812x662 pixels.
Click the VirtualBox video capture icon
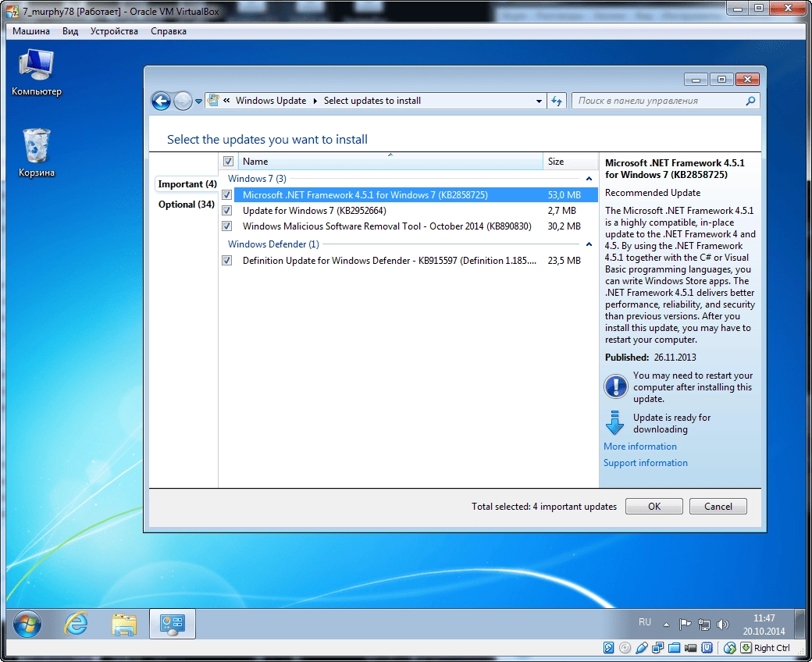point(691,647)
